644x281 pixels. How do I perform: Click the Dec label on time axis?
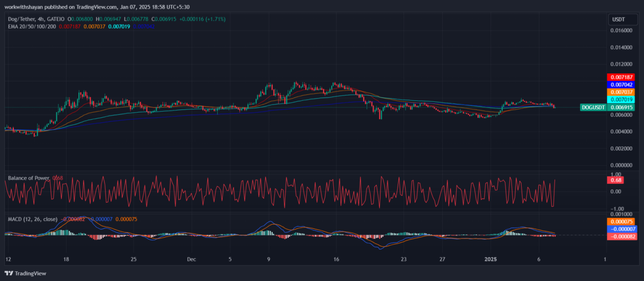[x=192, y=259]
